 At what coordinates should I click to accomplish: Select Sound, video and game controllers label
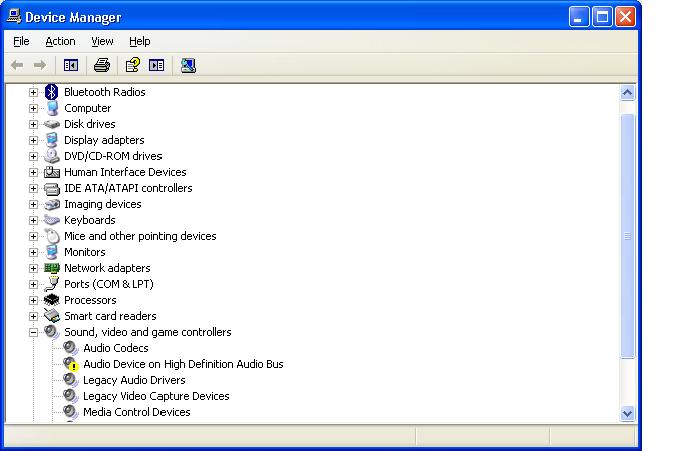click(148, 332)
